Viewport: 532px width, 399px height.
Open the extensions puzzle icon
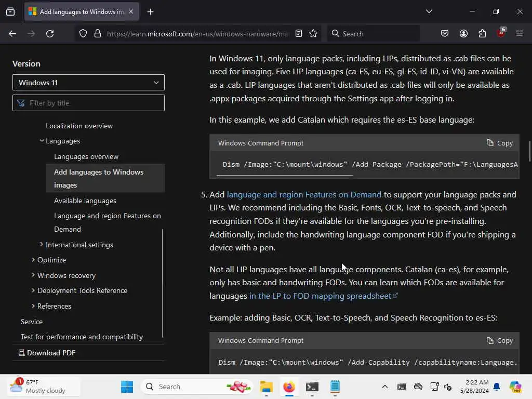tap(482, 34)
